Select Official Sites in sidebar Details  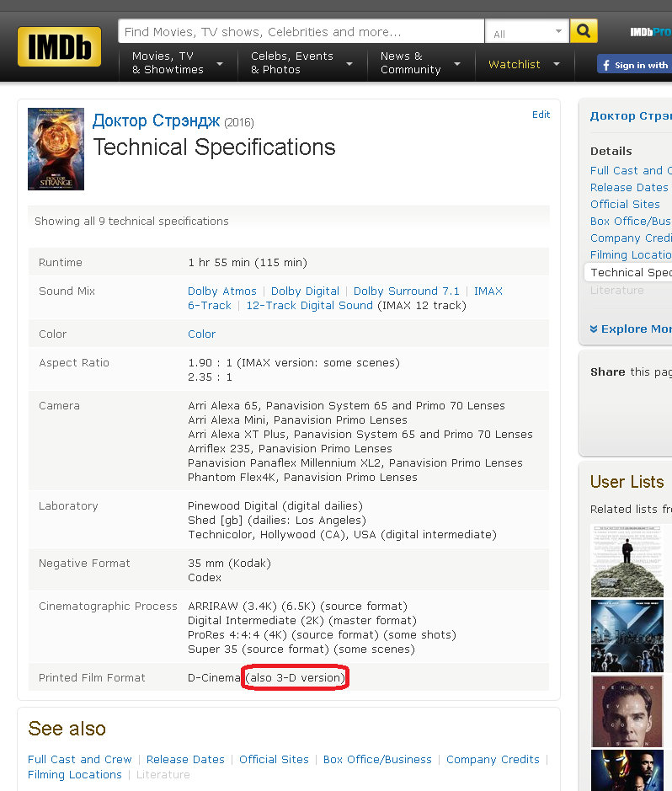click(x=625, y=205)
